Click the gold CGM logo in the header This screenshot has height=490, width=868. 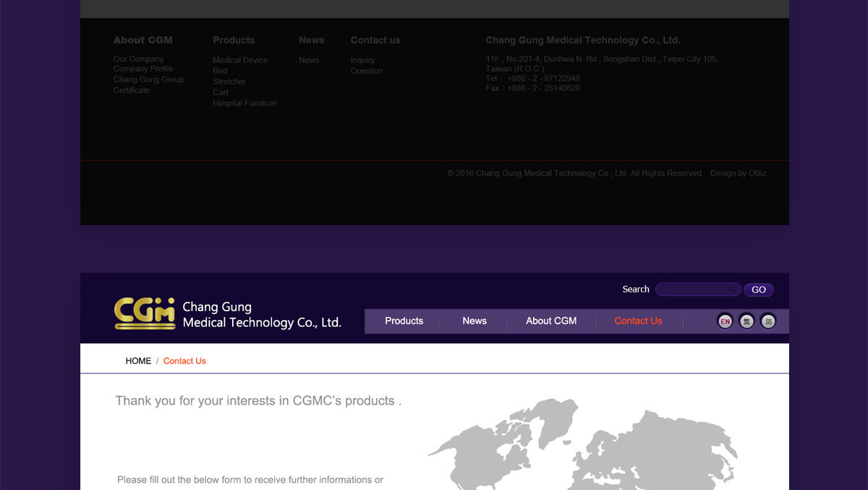[145, 313]
